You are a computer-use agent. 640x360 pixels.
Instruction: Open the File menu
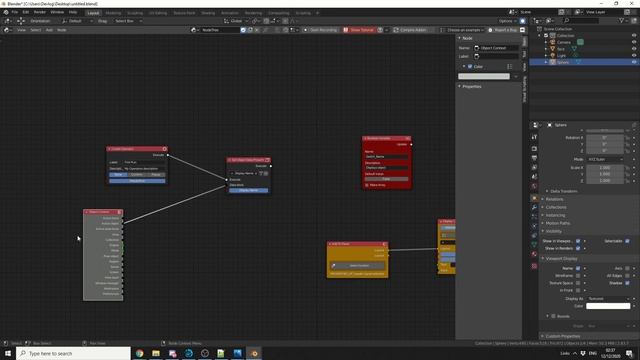(15, 12)
